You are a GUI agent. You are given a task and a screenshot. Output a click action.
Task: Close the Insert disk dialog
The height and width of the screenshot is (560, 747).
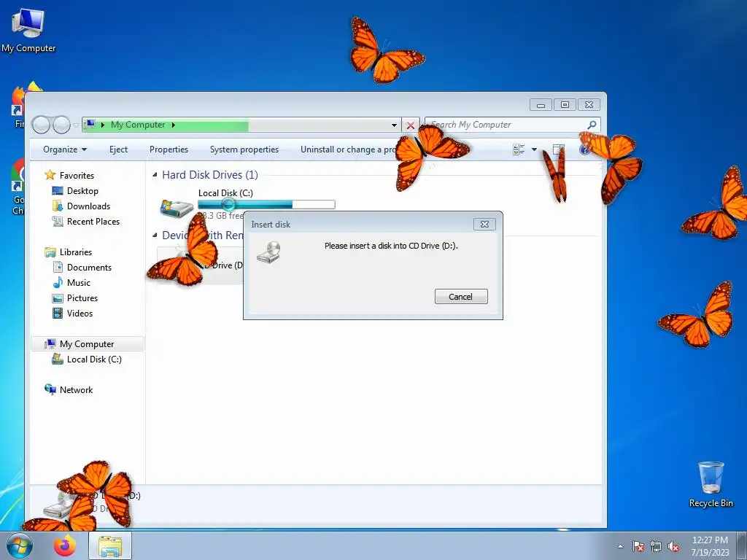coord(484,225)
